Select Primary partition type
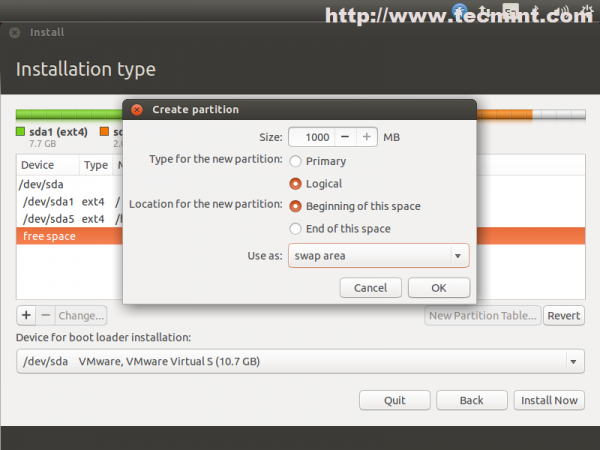The width and height of the screenshot is (600, 450). 295,161
